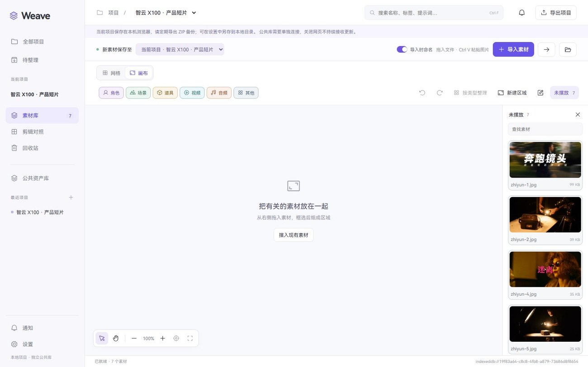Click the edit note pencil icon

point(541,93)
